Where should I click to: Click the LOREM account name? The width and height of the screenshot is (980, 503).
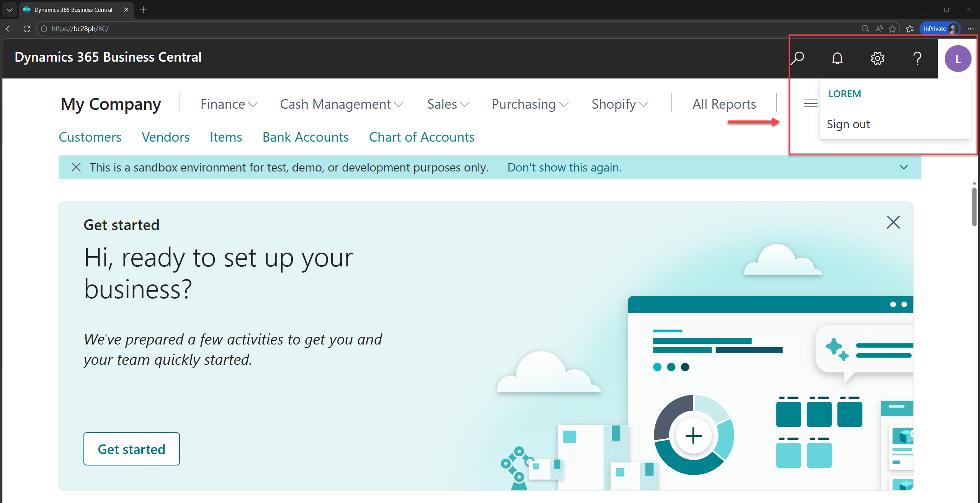pos(844,94)
